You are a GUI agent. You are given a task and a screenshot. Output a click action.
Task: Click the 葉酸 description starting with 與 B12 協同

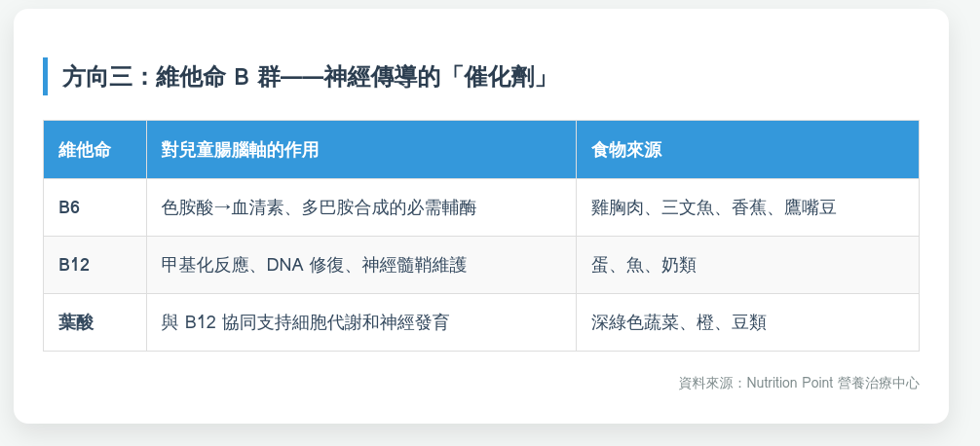click(x=305, y=322)
